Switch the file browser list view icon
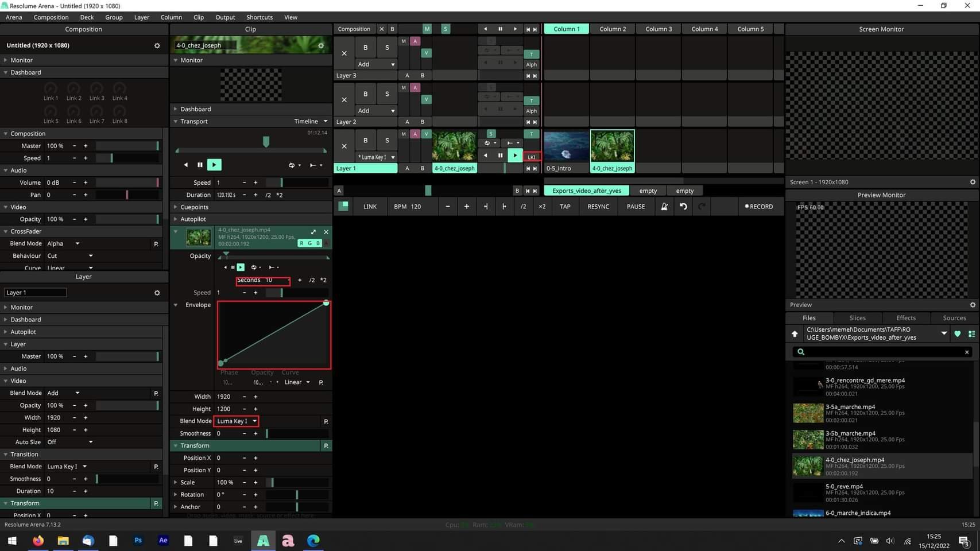This screenshot has height=551, width=980. pyautogui.click(x=971, y=333)
